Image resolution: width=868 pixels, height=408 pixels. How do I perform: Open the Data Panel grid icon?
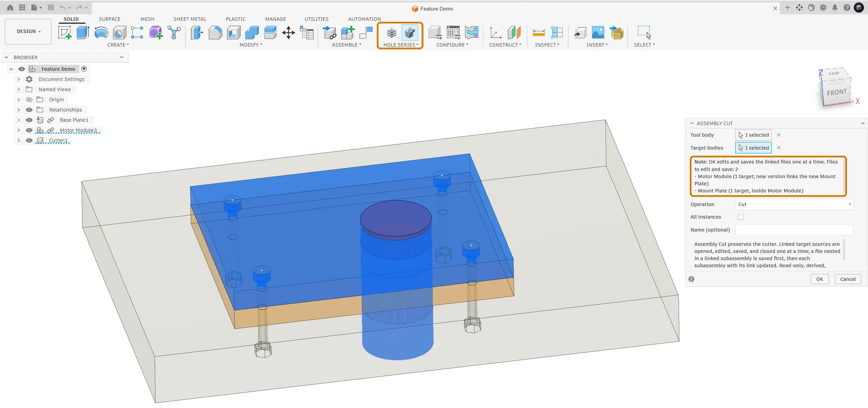[22, 7]
